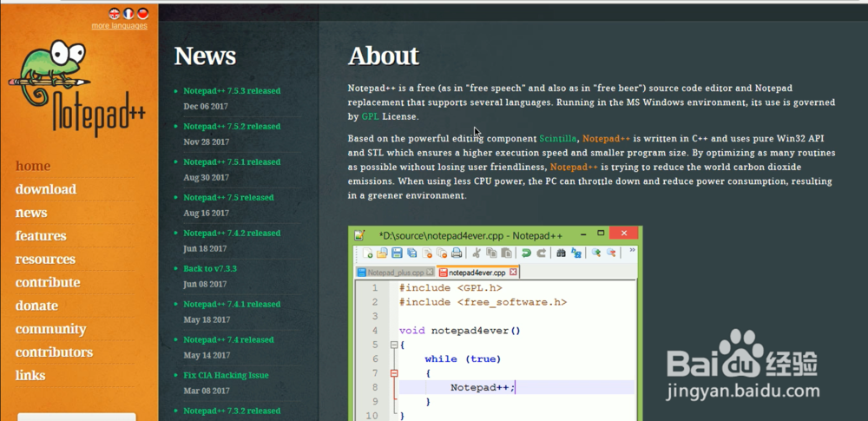Open the community page
Viewport: 868px width, 421px height.
pos(51,329)
